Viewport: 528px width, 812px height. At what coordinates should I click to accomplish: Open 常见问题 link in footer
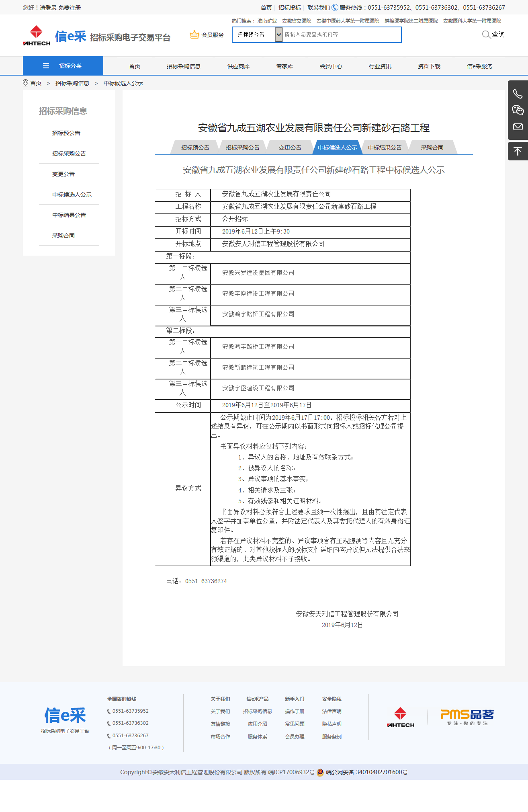coord(295,724)
